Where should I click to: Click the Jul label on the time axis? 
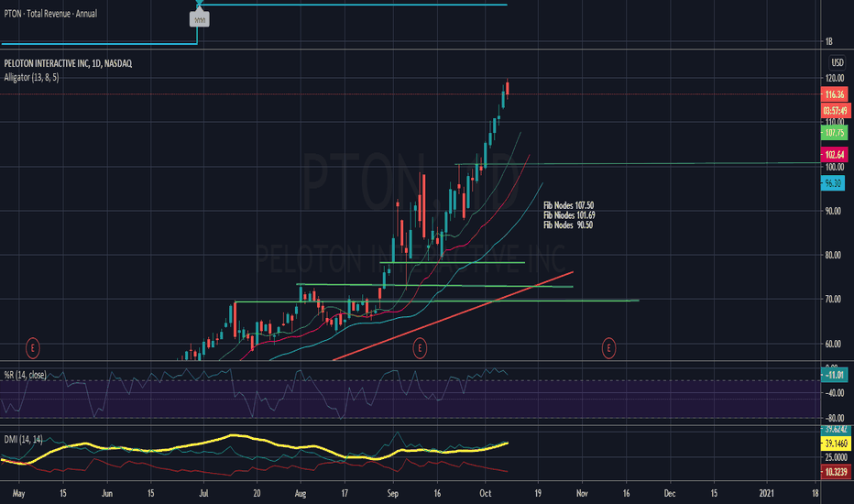pyautogui.click(x=203, y=493)
